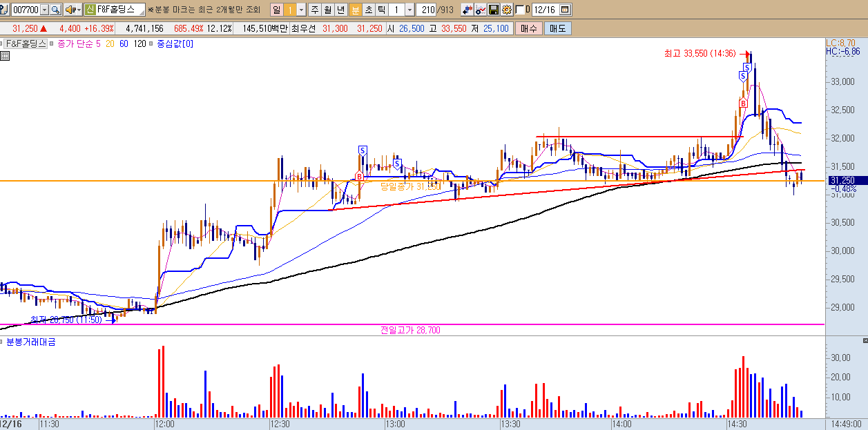Click the 최저 28,750 (11:50) low label
Viewport: 868px width, 430px height.
[x=66, y=320]
